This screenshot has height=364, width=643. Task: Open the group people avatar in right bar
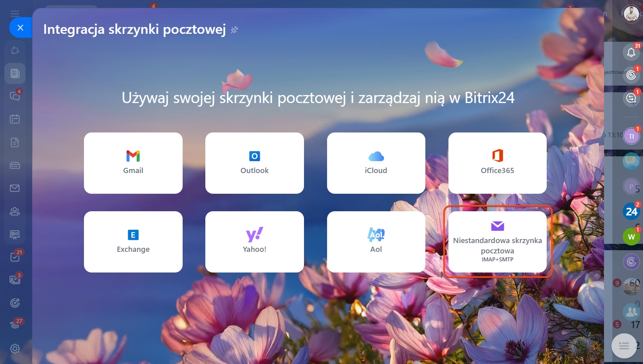[x=631, y=311]
